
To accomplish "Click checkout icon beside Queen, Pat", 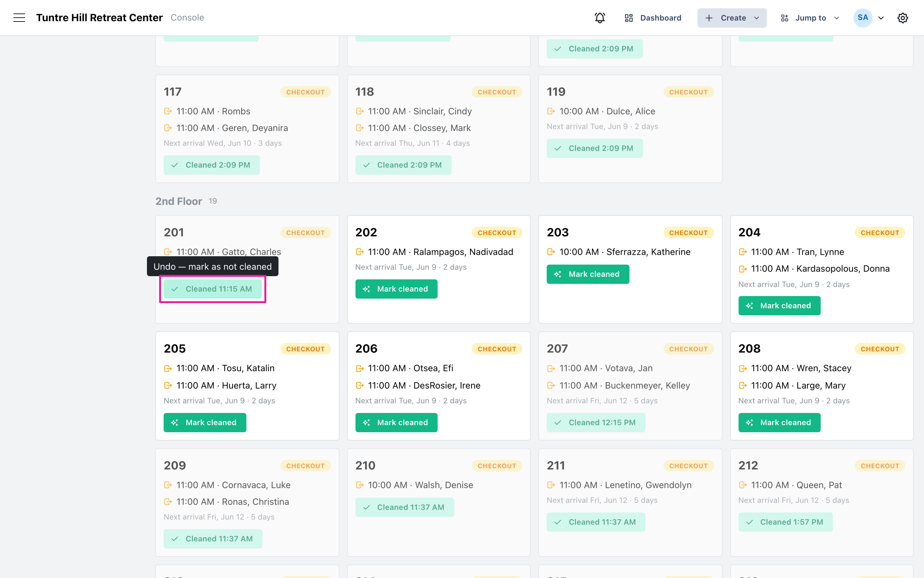I will point(743,485).
